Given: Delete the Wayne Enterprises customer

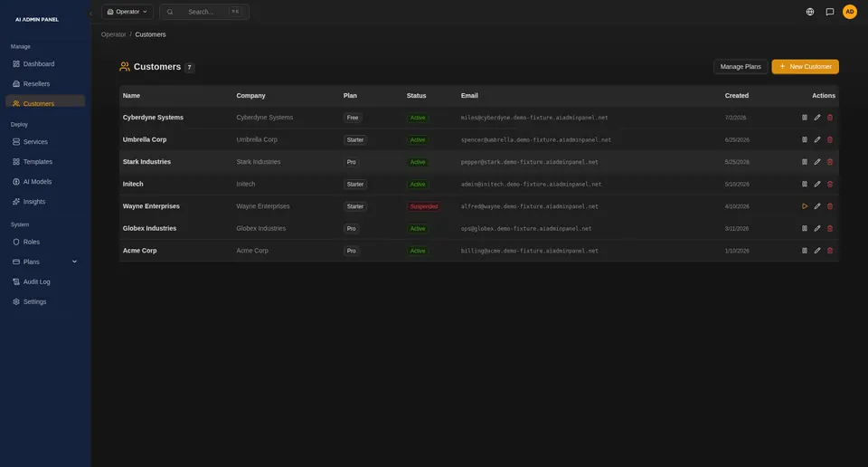Looking at the screenshot, I should (830, 206).
